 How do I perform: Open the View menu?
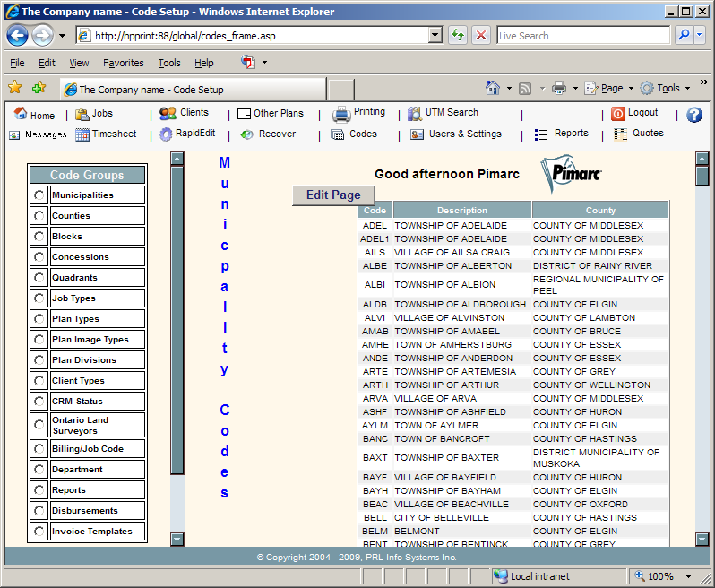[x=79, y=63]
